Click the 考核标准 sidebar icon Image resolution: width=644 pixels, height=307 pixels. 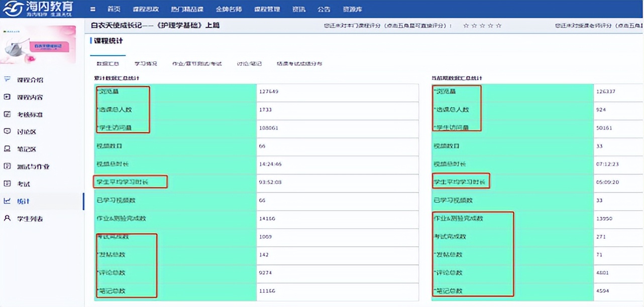click(x=7, y=114)
